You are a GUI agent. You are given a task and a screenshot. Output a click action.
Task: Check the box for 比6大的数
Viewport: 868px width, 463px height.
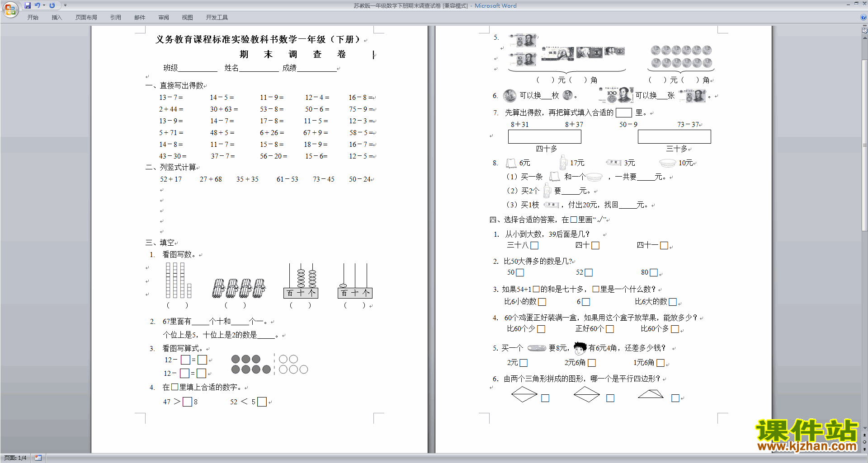coord(673,302)
